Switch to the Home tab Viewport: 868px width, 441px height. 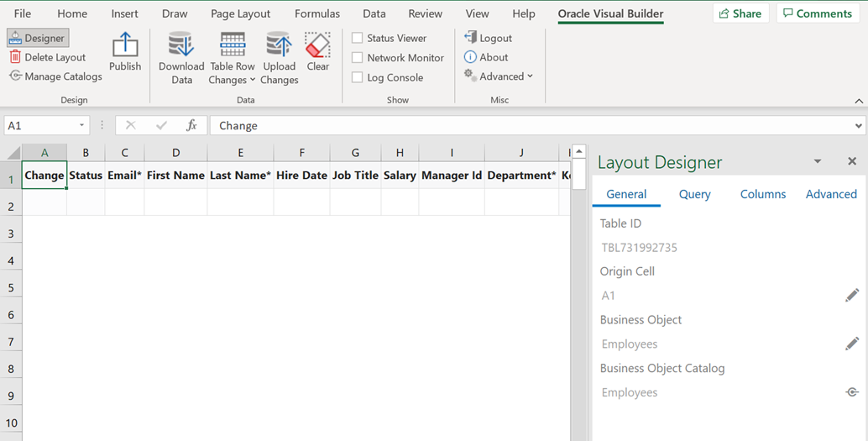point(72,13)
